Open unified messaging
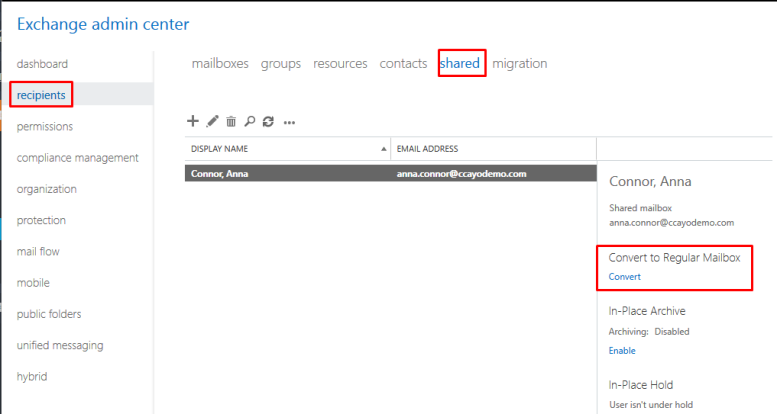777x414 pixels. pyautogui.click(x=60, y=345)
